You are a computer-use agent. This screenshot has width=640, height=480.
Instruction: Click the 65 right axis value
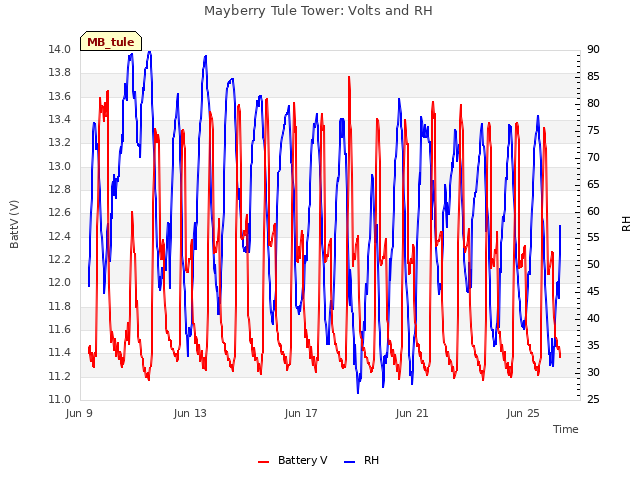click(x=593, y=184)
